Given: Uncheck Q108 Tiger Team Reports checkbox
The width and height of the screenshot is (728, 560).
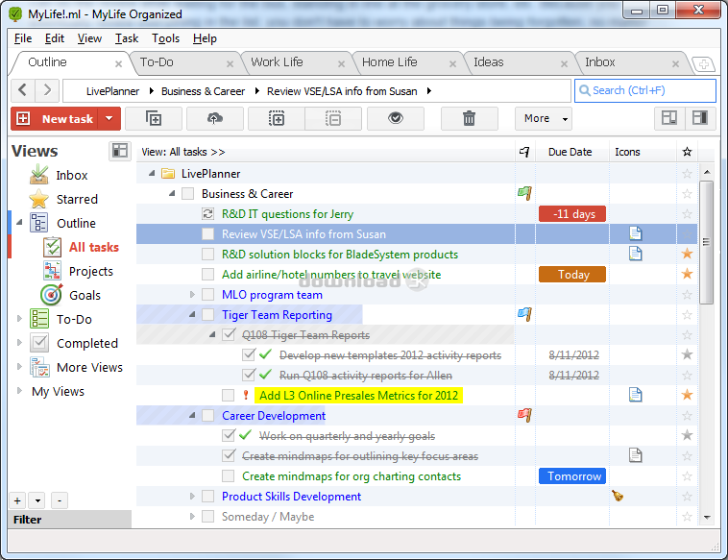Looking at the screenshot, I should click(x=228, y=335).
